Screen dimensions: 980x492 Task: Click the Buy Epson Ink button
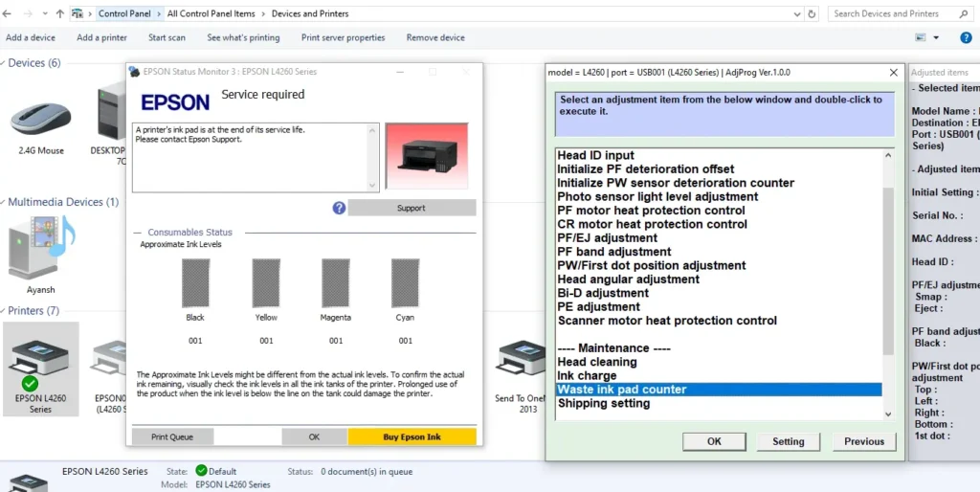pyautogui.click(x=412, y=437)
